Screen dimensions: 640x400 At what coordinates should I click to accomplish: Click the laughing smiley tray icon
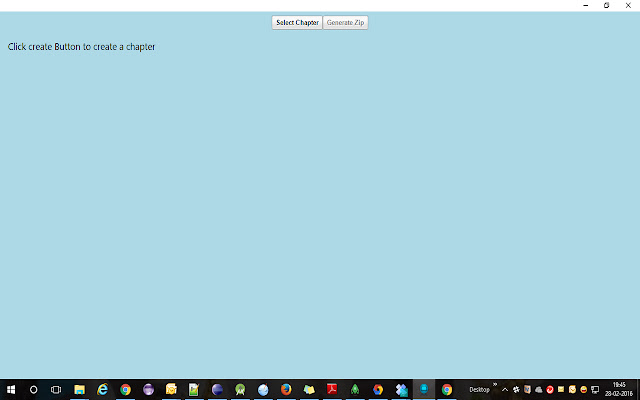584,389
